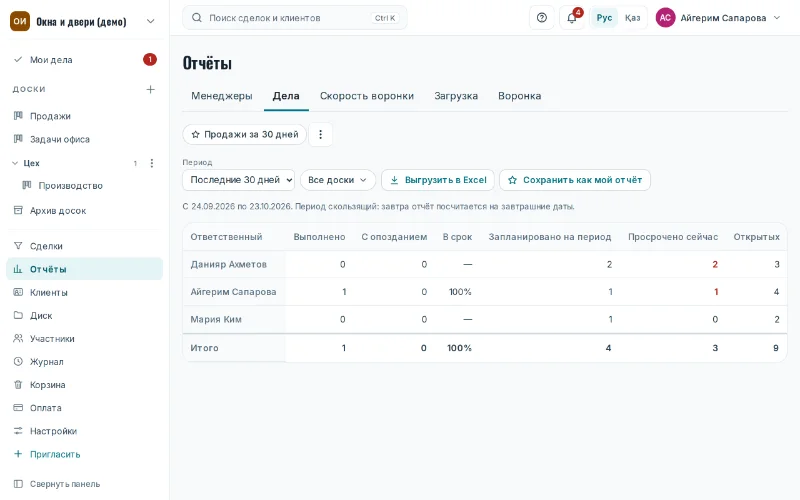Collapse the Цех group chevron
The height and width of the screenshot is (500, 800).
click(x=15, y=163)
